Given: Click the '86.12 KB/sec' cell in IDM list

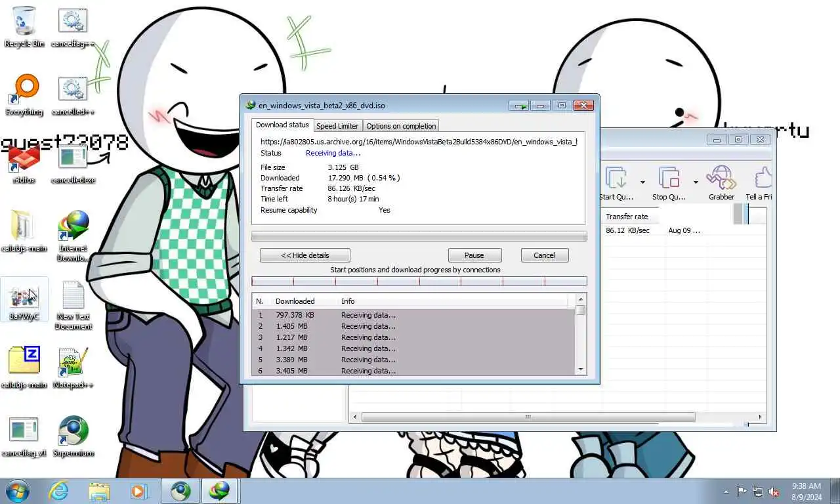Looking at the screenshot, I should [x=627, y=230].
